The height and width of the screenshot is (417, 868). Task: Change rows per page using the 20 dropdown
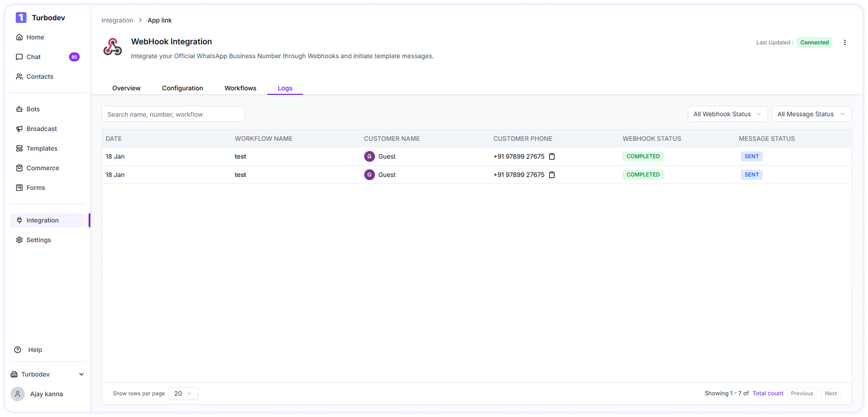pyautogui.click(x=183, y=393)
